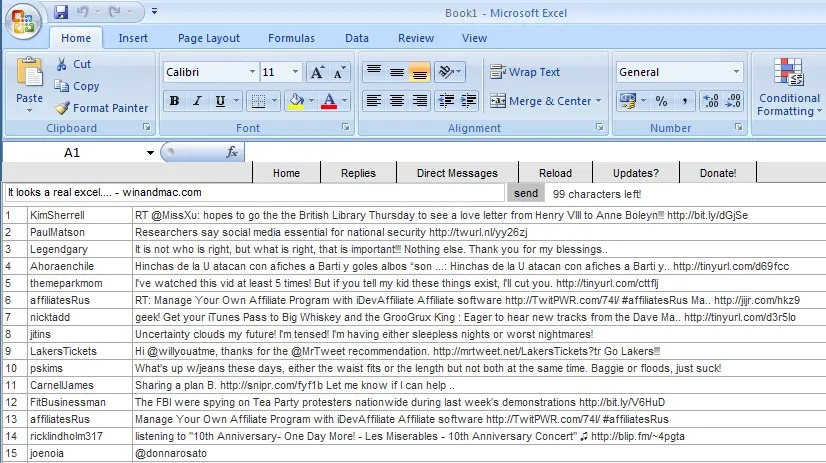Click the send button
Image resolution: width=826 pixels, height=463 pixels.
[526, 193]
